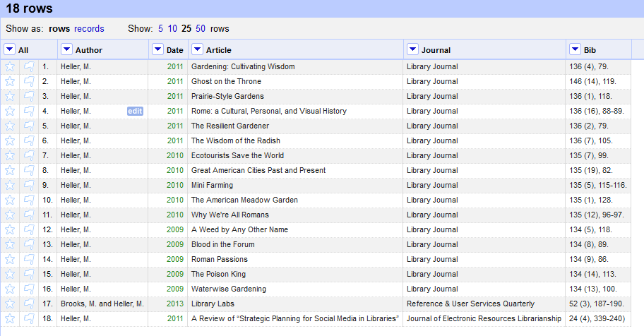This screenshot has width=644, height=336.
Task: Flag the row Prairie-Style Gardens
Action: point(29,96)
